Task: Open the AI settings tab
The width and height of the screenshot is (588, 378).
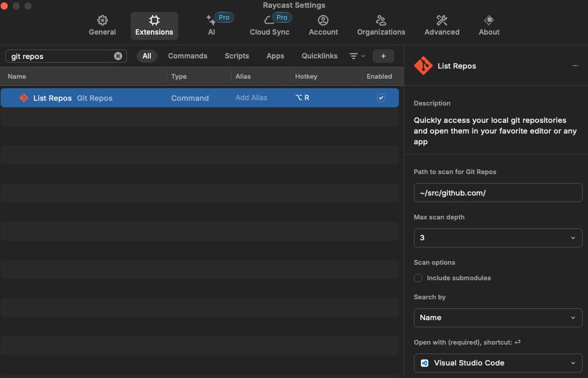Action: 212,26
